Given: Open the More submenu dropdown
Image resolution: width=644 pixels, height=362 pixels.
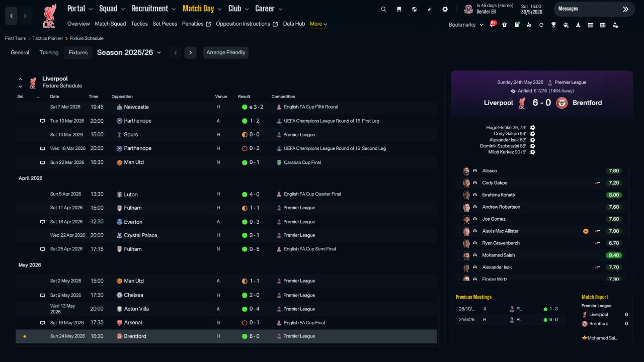Looking at the screenshot, I should point(319,24).
